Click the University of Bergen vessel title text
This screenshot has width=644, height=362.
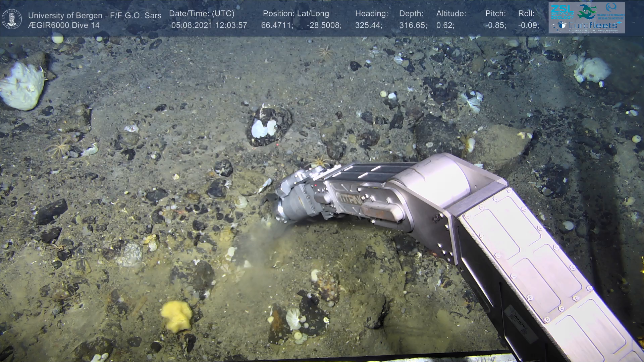click(x=95, y=15)
